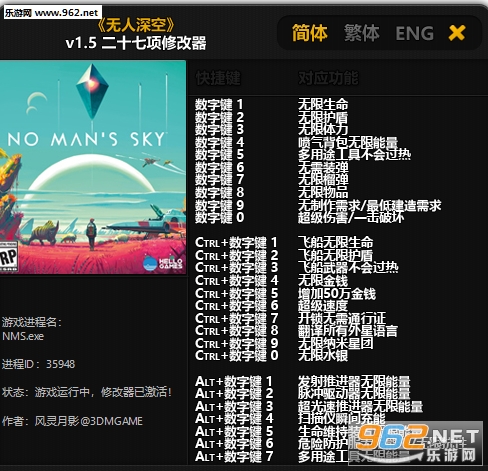Click the Alt+数字键 1 hotkey label
This screenshot has height=471, width=488.
(234, 381)
